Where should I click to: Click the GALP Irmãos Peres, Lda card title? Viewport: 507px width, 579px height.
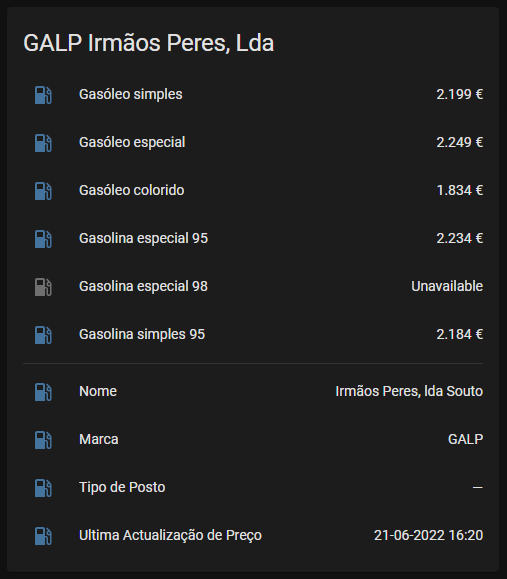(x=148, y=43)
